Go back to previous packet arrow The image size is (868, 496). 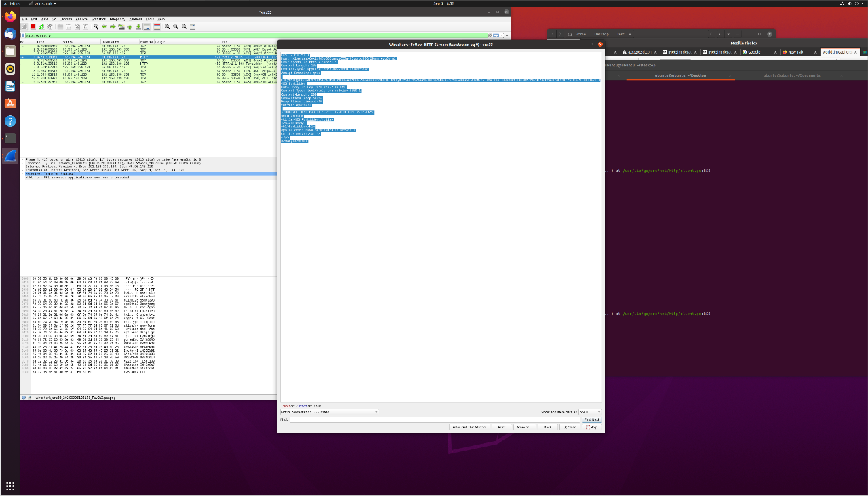pos(104,26)
